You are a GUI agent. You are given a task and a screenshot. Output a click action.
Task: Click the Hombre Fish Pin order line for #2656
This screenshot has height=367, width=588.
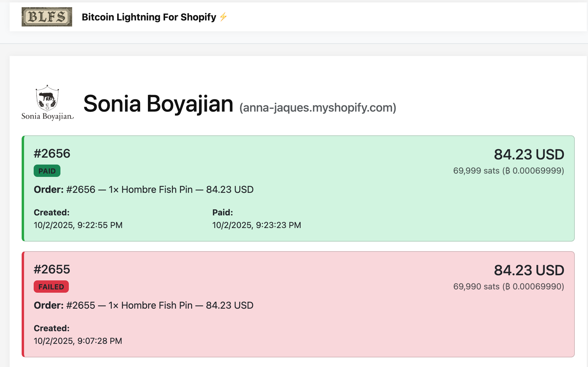(143, 190)
